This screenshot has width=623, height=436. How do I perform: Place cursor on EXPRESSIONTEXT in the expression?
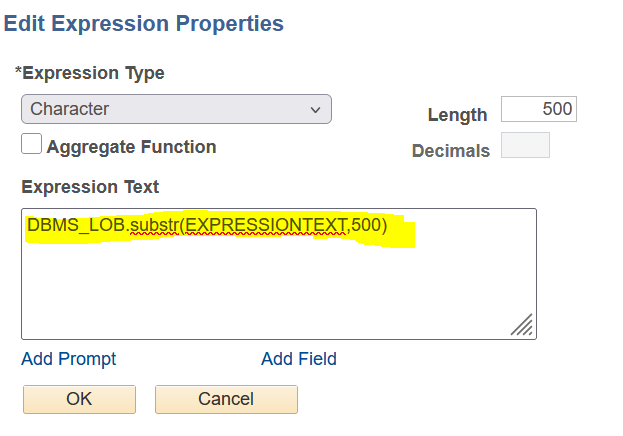coord(266,226)
